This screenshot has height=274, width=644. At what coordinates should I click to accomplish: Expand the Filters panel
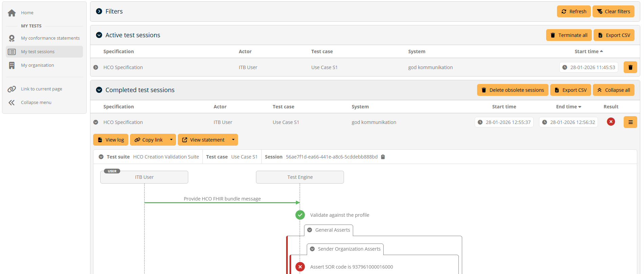coord(99,11)
